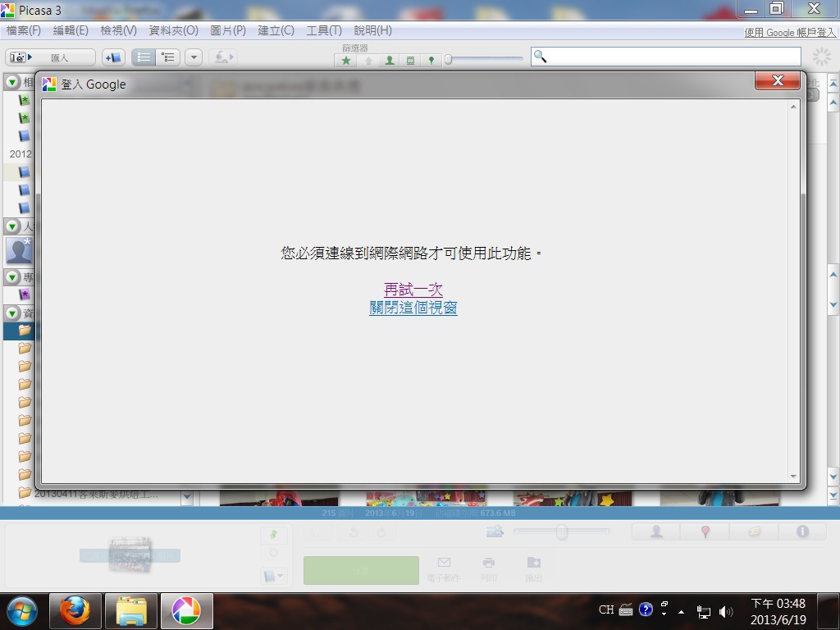Open Firefox from the taskbar
The height and width of the screenshot is (630, 840).
(x=75, y=610)
